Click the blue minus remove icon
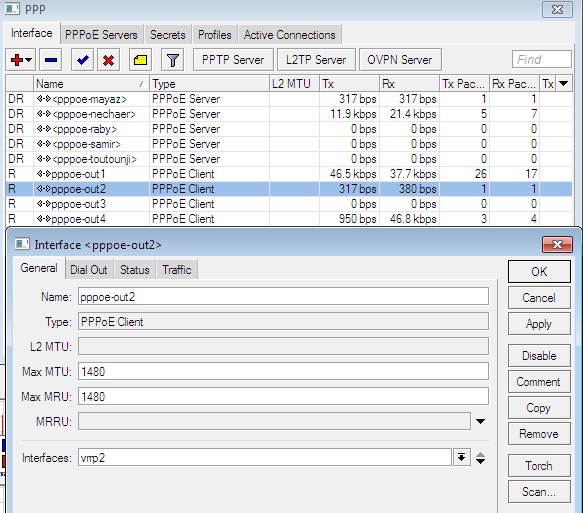 pyautogui.click(x=51, y=59)
